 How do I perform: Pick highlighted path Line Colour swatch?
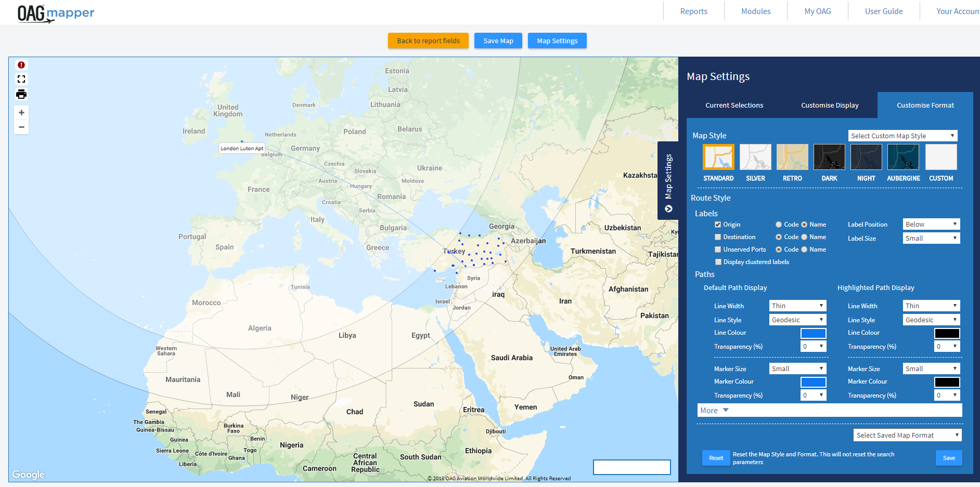pos(947,333)
